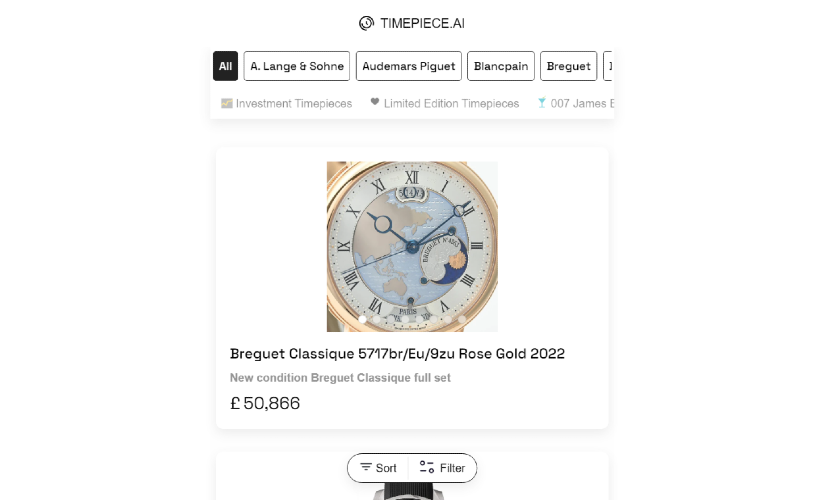836x500 pixels.
Task: Filter by A. Lange & Sohne
Action: 297,66
